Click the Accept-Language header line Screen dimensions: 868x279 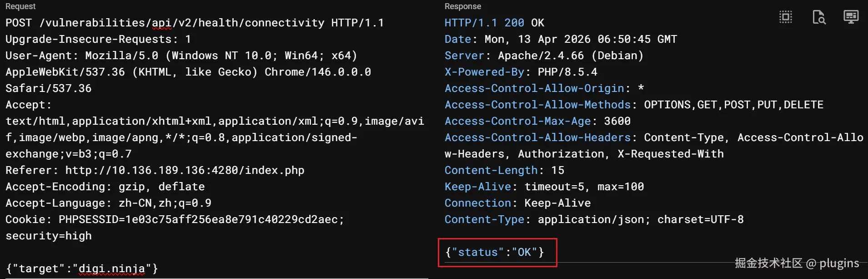point(108,203)
